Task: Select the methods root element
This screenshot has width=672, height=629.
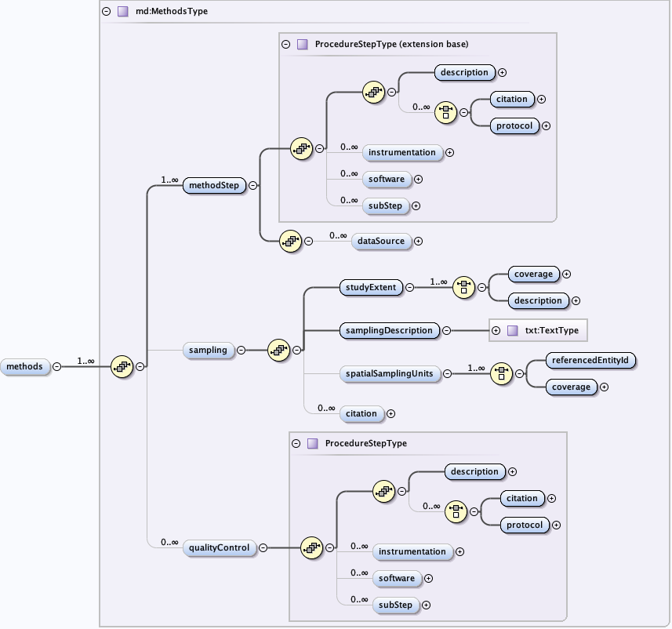Action: 26,366
